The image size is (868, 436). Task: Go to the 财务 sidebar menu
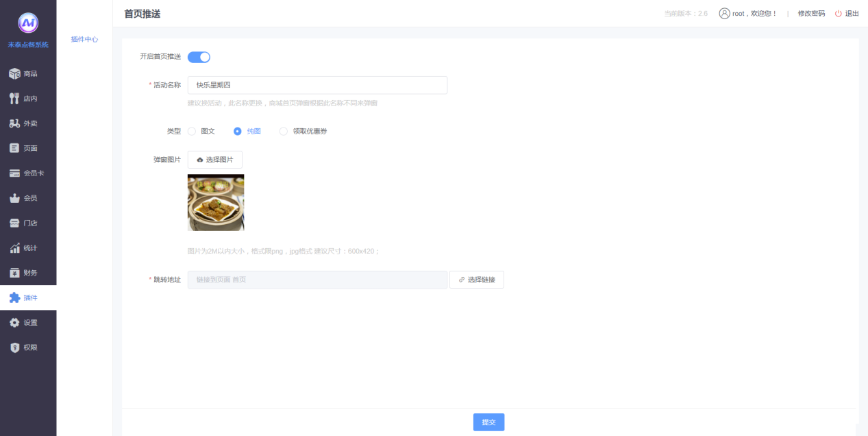coord(28,273)
